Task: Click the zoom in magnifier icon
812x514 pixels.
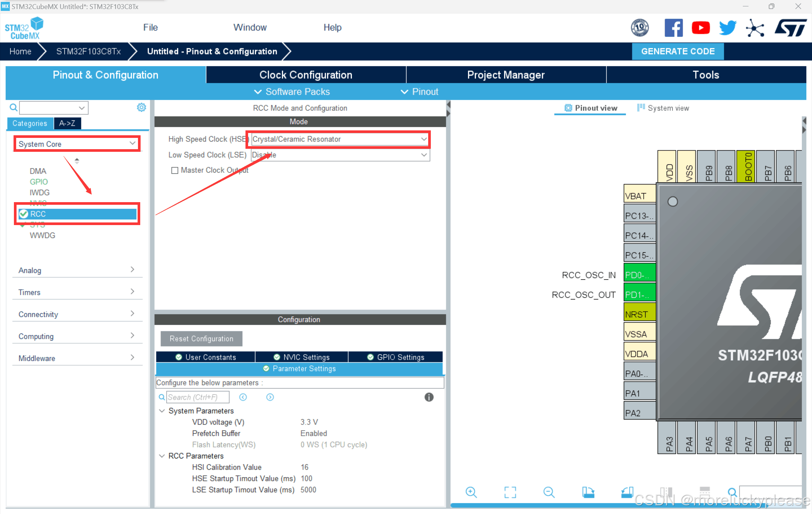Action: 471,492
